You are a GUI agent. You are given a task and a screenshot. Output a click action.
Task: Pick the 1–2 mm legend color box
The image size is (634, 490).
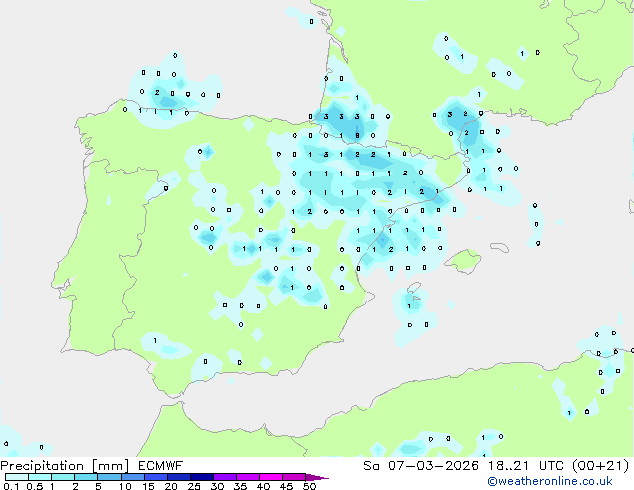(x=63, y=477)
